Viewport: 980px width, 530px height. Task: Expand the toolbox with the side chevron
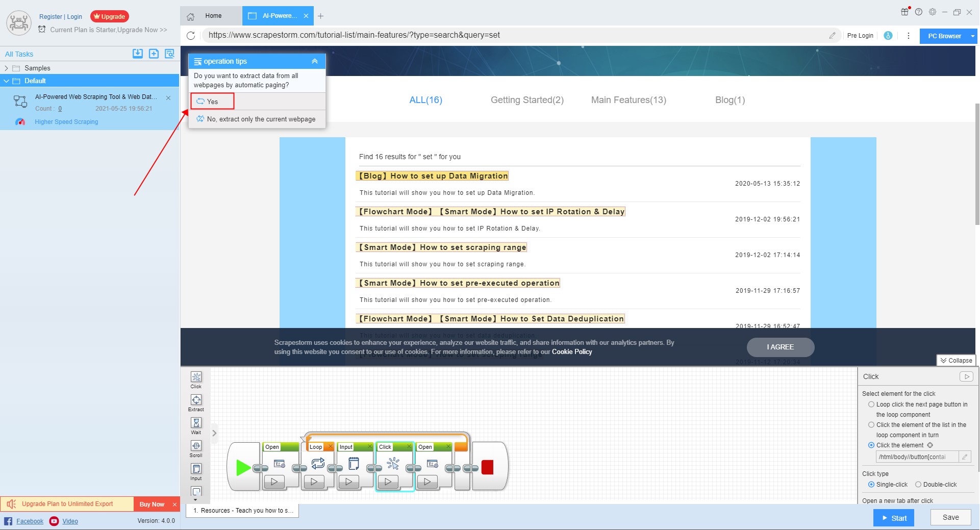[x=214, y=433]
